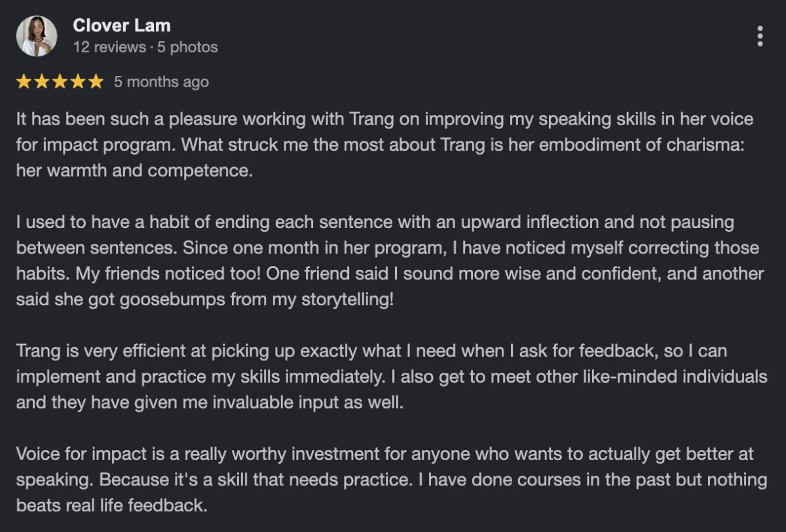
Task: Open the Clover Lam reviewer name link
Action: (122, 26)
